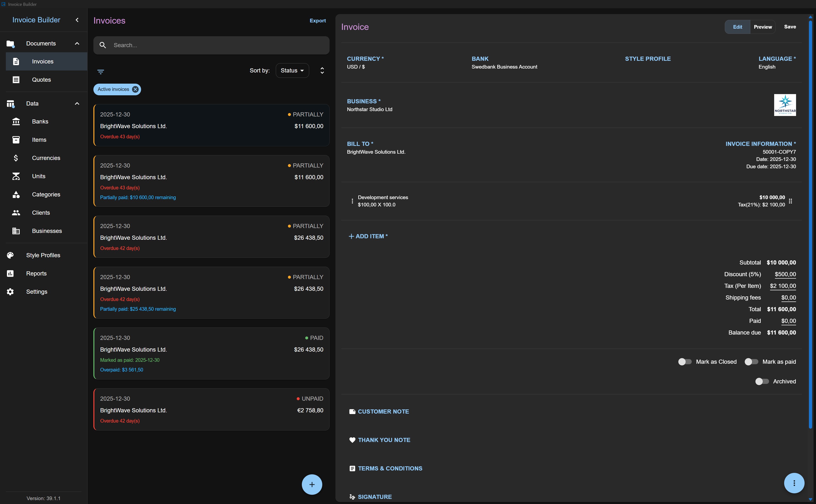Open Businesses data page
Image resolution: width=816 pixels, height=504 pixels.
coord(47,231)
